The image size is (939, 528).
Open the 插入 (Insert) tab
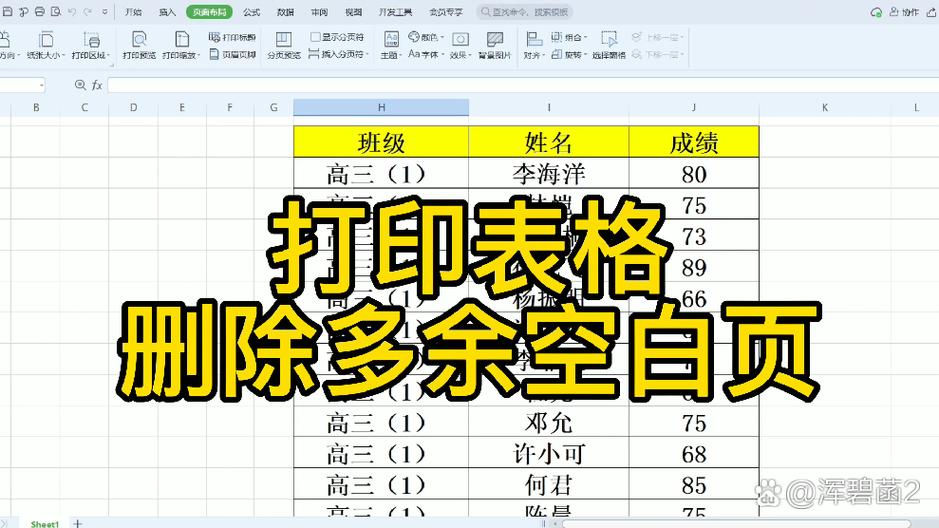click(167, 11)
